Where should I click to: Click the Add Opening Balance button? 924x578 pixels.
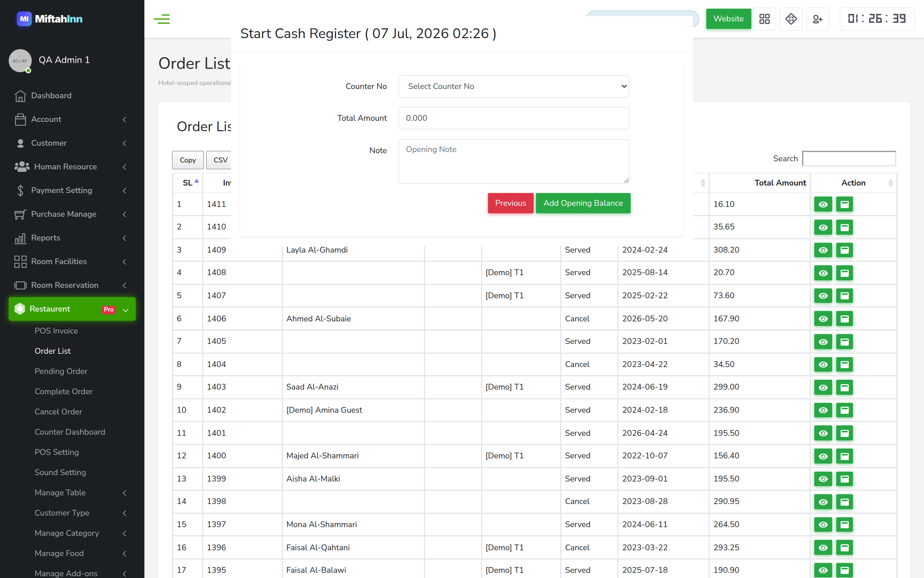coord(583,203)
